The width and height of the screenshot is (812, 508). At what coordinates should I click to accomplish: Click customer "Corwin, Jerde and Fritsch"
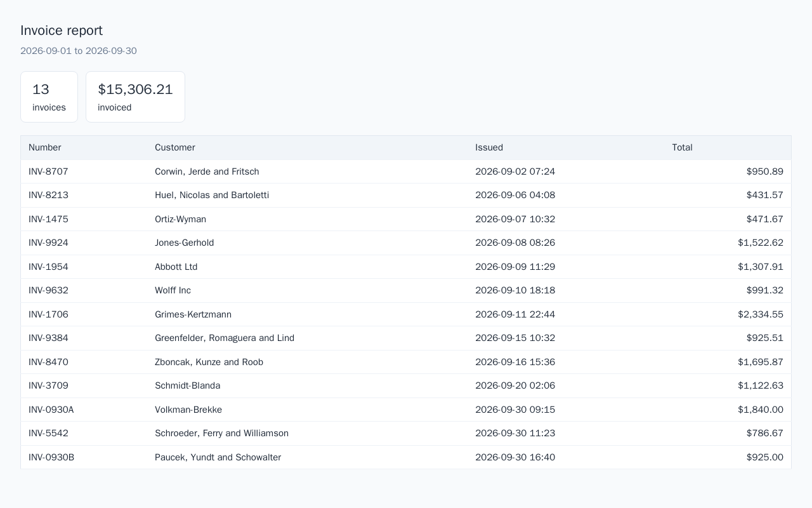pyautogui.click(x=207, y=171)
